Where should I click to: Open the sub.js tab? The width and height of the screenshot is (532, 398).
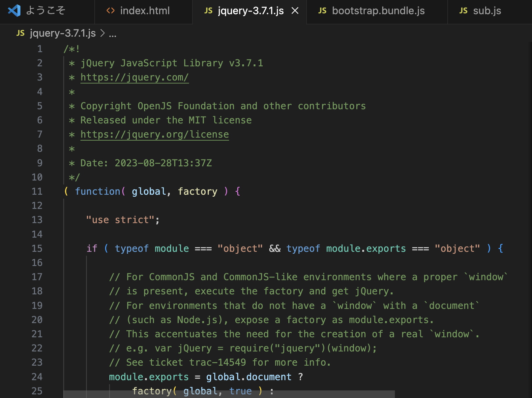(490, 11)
